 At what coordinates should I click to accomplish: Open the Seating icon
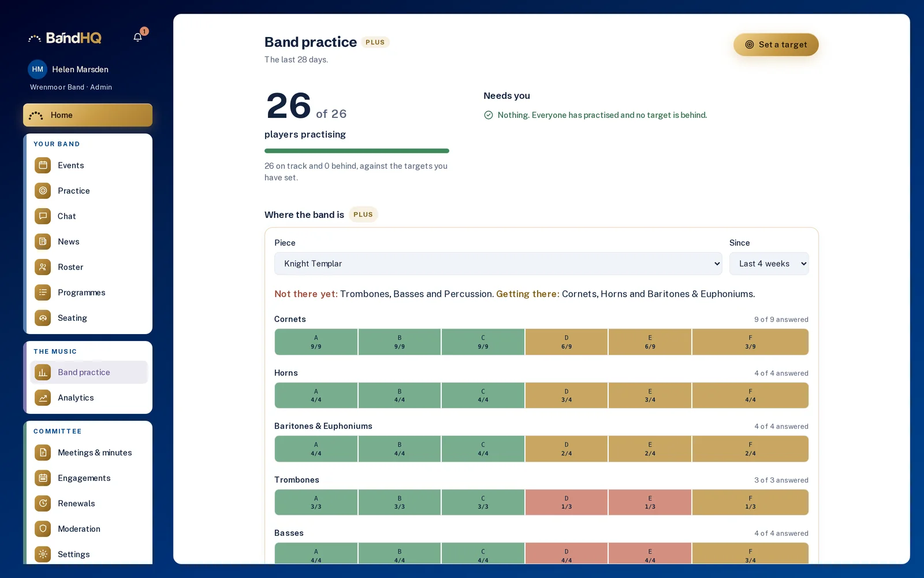[43, 318]
